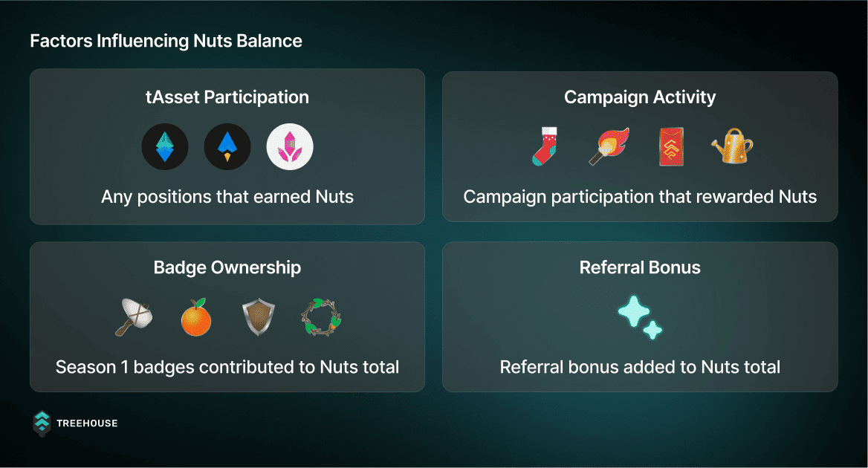Open the red envelope campaign icon
Screen dimensions: 868x468
point(671,146)
